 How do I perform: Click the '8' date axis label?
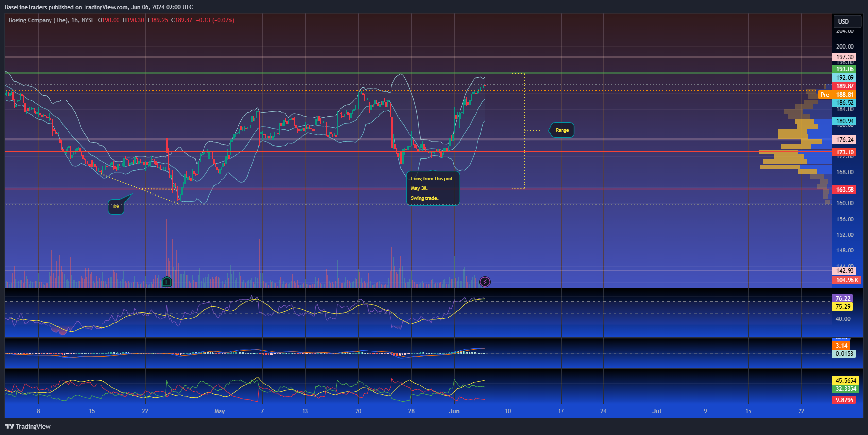(x=38, y=411)
